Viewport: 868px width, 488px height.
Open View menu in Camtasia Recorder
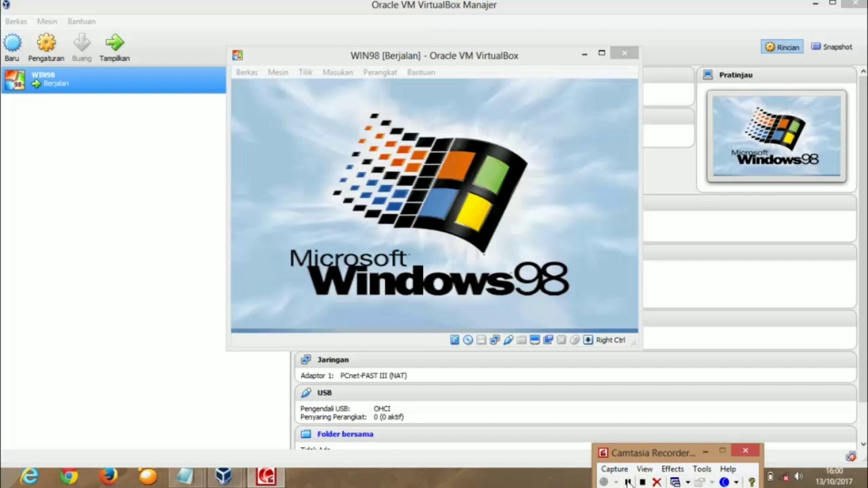(x=644, y=469)
